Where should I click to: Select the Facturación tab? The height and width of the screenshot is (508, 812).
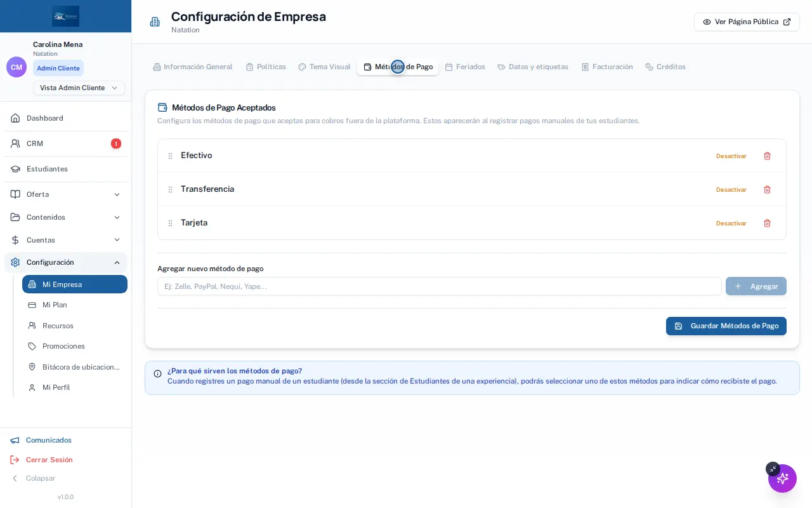pyautogui.click(x=607, y=67)
